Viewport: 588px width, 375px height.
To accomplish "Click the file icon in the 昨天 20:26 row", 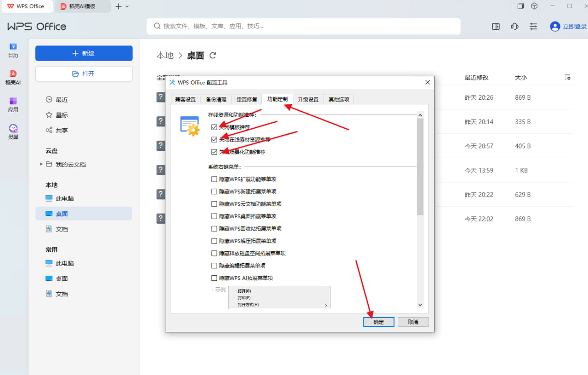I will pyautogui.click(x=161, y=97).
